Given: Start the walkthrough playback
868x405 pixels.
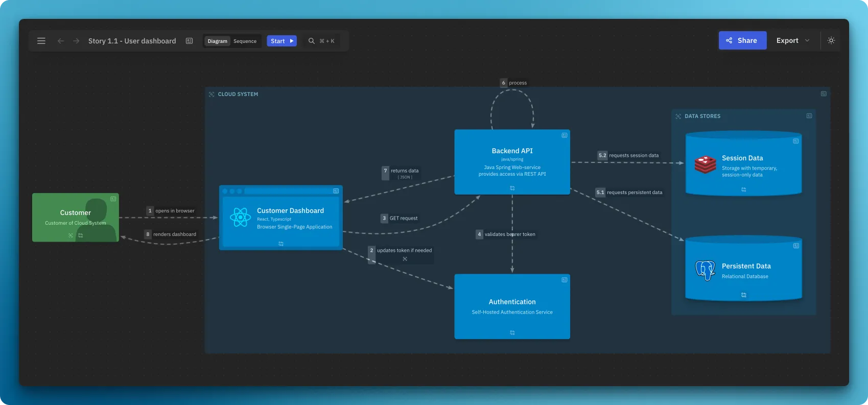Looking at the screenshot, I should 281,41.
